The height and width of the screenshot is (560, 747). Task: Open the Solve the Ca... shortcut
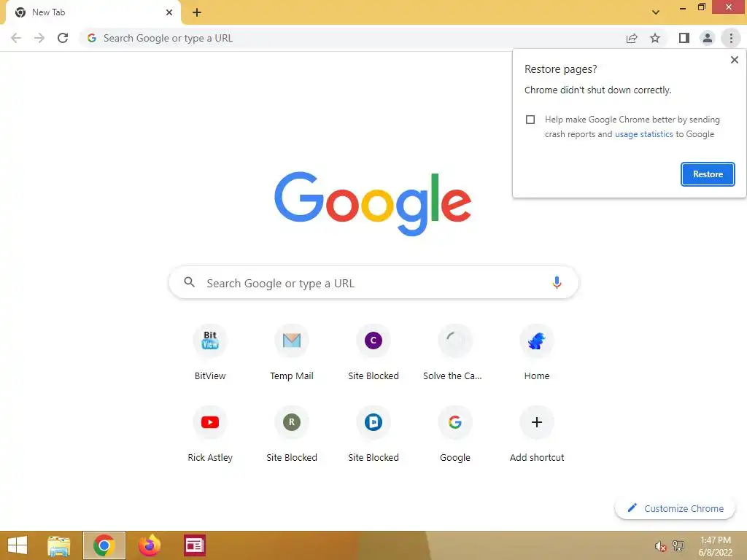455,352
